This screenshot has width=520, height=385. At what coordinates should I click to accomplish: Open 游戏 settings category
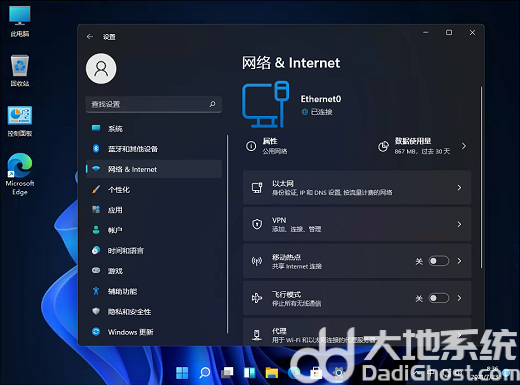[154, 271]
